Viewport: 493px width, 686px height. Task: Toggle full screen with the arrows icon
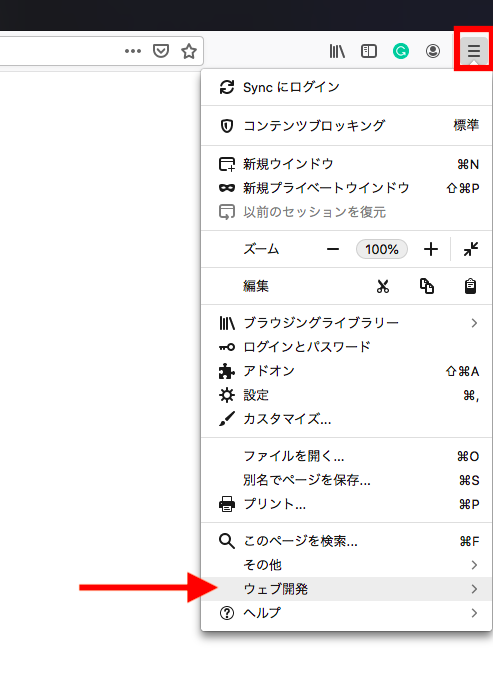471,249
